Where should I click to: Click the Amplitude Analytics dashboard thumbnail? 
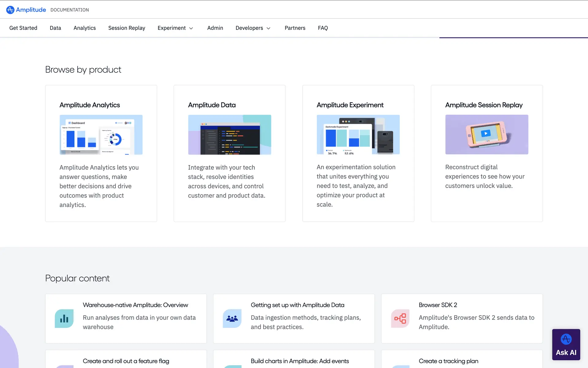[101, 135]
